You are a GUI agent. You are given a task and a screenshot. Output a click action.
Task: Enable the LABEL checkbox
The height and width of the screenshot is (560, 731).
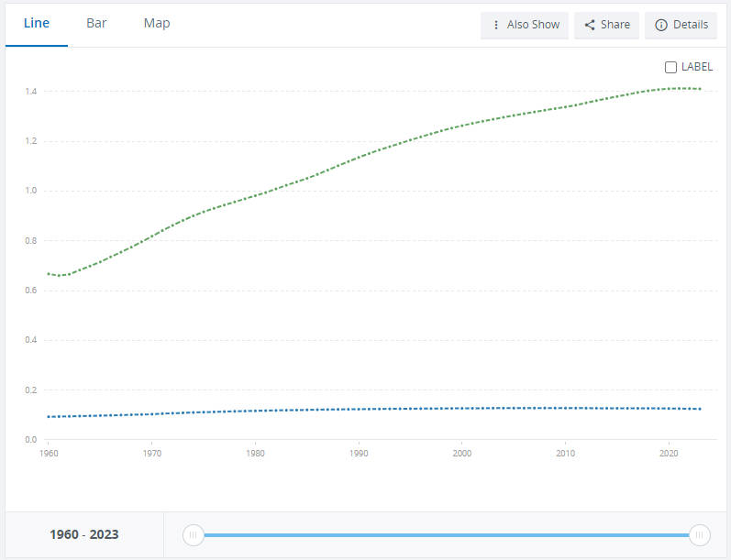tap(670, 68)
